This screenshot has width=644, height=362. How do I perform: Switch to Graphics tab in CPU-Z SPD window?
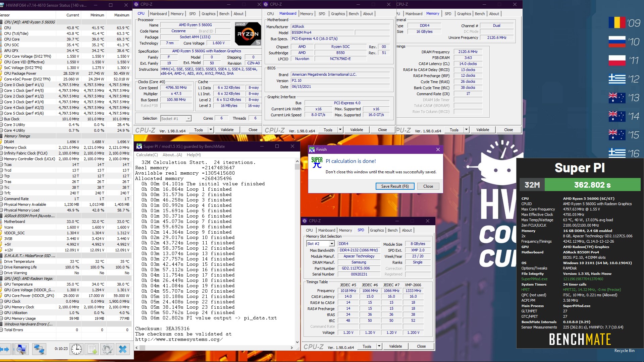point(377,230)
